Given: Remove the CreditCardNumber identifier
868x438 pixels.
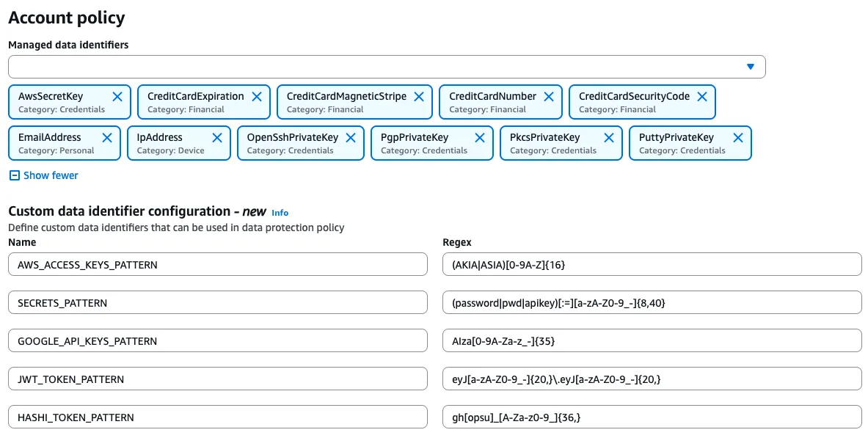Looking at the screenshot, I should (x=549, y=96).
